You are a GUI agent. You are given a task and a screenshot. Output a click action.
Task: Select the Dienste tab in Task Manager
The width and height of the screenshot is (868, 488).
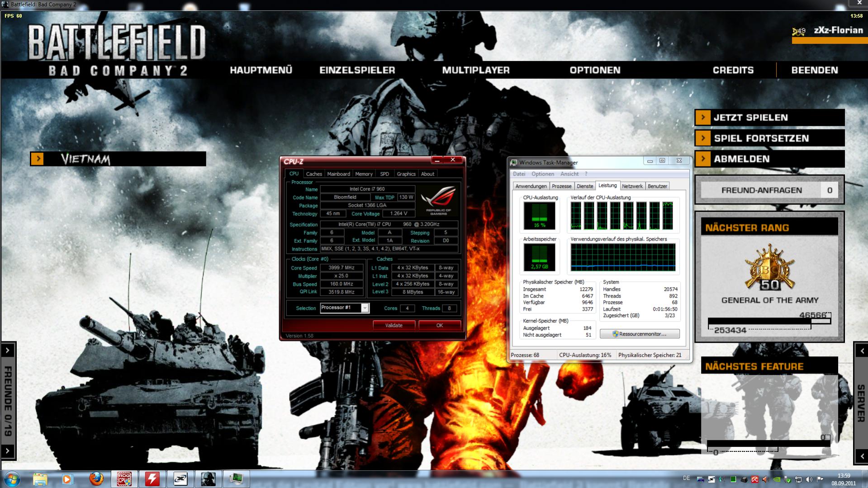[x=585, y=186]
